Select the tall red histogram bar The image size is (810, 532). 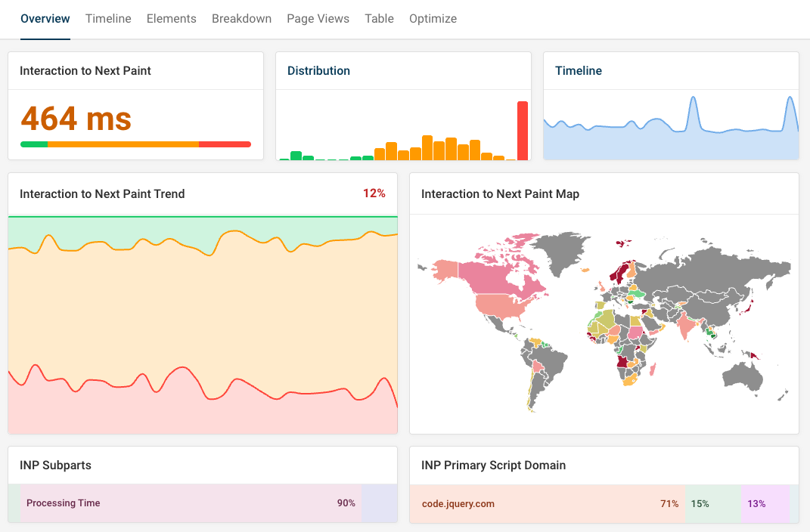[523, 128]
